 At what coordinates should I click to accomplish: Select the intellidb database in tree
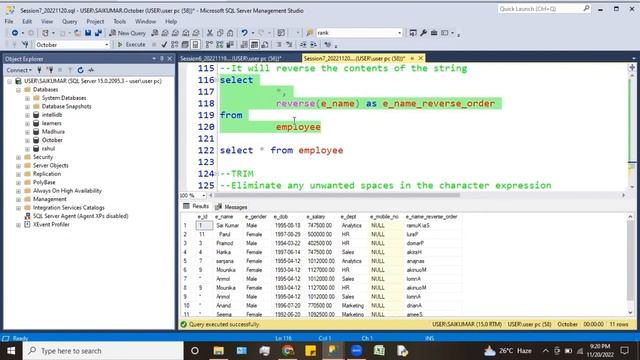tap(52, 115)
